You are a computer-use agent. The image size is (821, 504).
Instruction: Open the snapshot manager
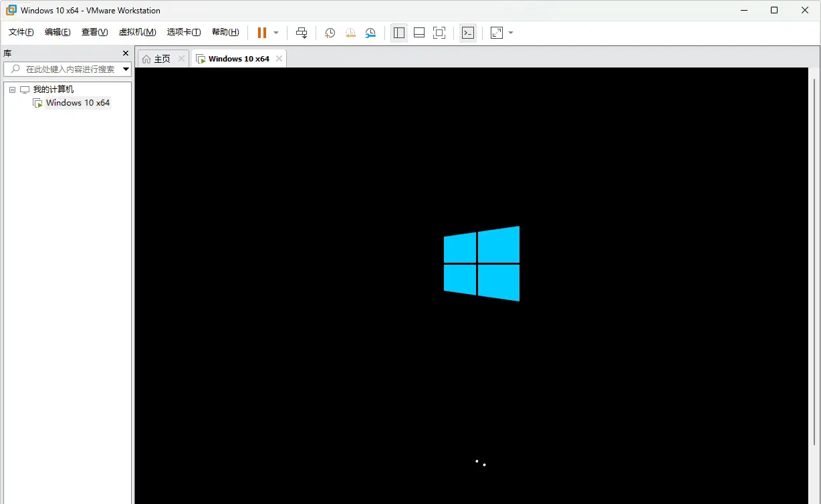[x=370, y=33]
